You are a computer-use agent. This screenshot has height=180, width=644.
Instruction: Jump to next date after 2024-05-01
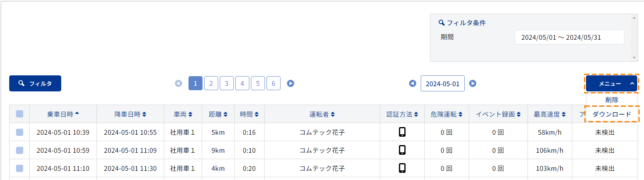click(x=473, y=83)
